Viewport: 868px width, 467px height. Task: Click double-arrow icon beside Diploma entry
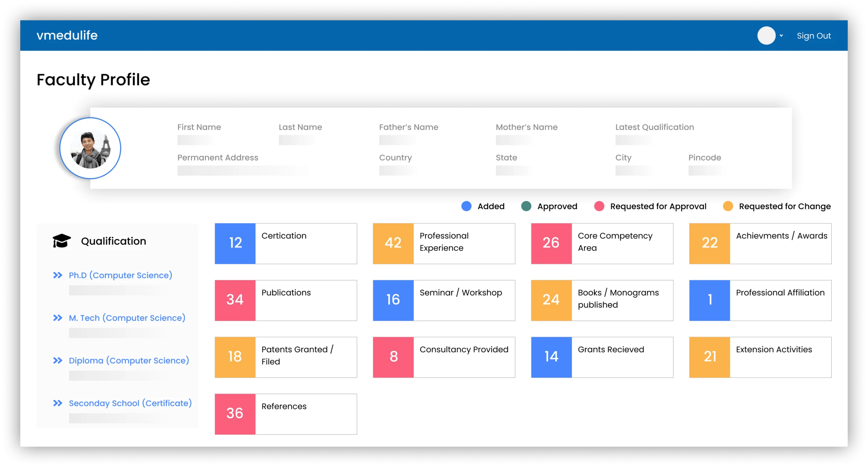58,360
